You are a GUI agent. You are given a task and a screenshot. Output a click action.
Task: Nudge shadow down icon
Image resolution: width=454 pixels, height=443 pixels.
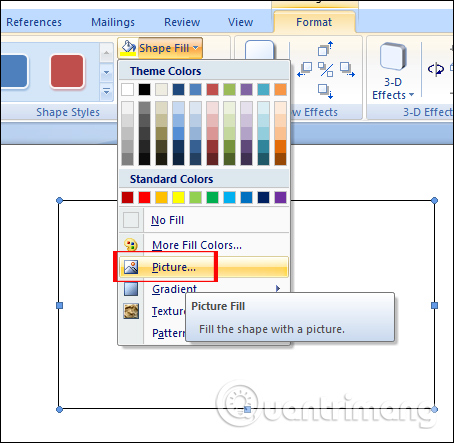[325, 91]
